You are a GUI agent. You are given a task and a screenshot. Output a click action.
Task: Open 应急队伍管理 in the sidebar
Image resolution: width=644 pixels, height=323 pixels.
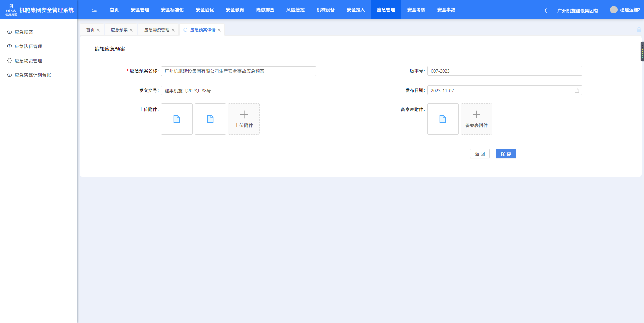(x=28, y=46)
